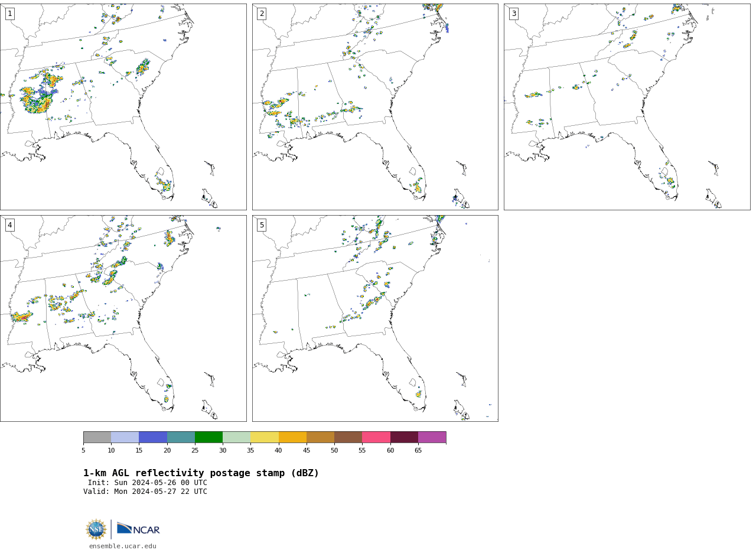Image resolution: width=756 pixels, height=553 pixels.
Task: Click the light blue 10-15 dBZ swatch
Action: pyautogui.click(x=125, y=437)
